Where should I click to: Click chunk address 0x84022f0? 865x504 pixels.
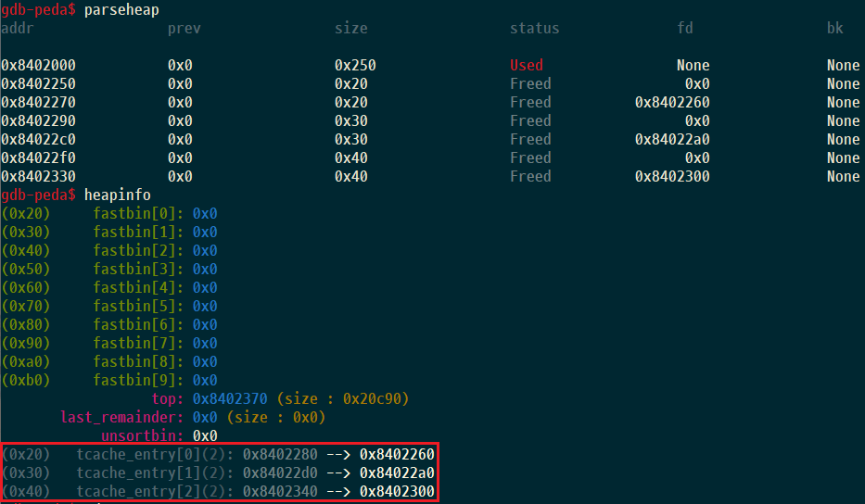[39, 158]
